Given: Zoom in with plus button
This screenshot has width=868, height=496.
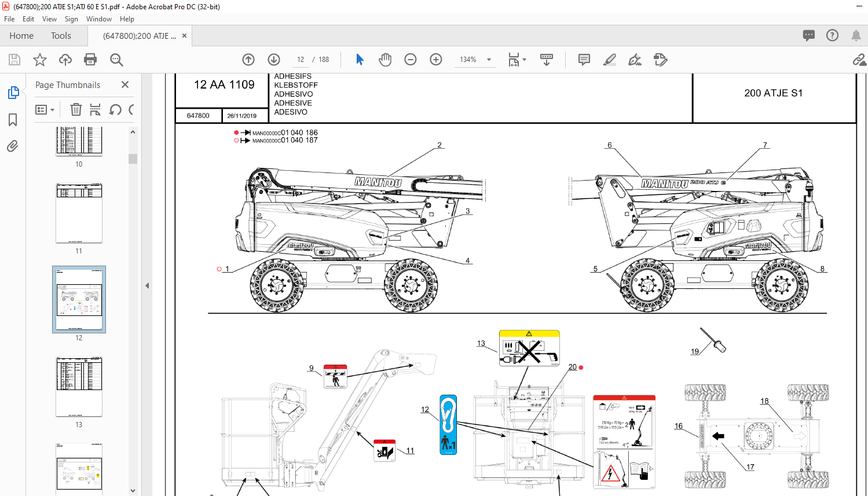Looking at the screenshot, I should point(436,60).
